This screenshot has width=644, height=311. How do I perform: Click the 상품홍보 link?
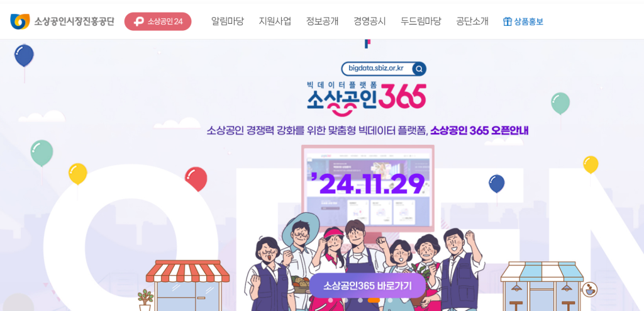point(528,21)
